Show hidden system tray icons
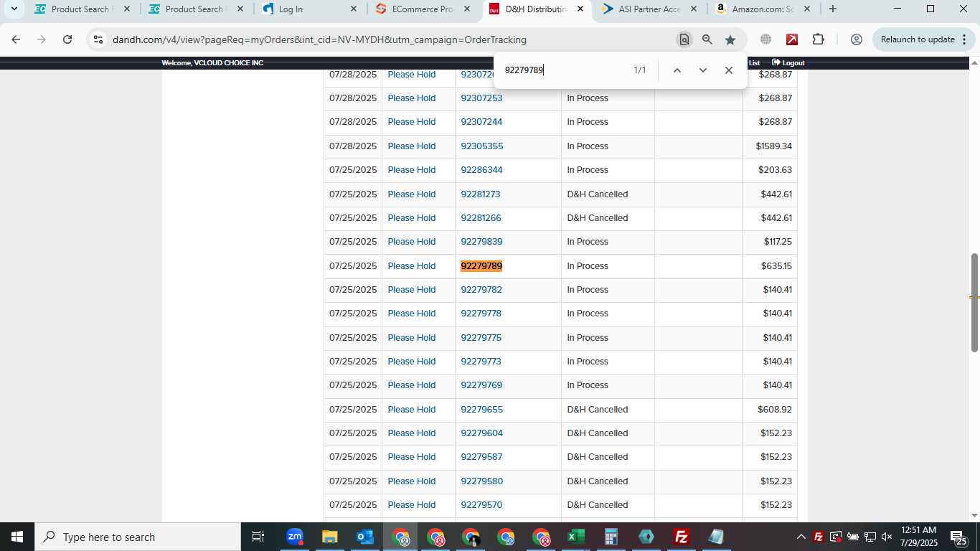 [801, 537]
